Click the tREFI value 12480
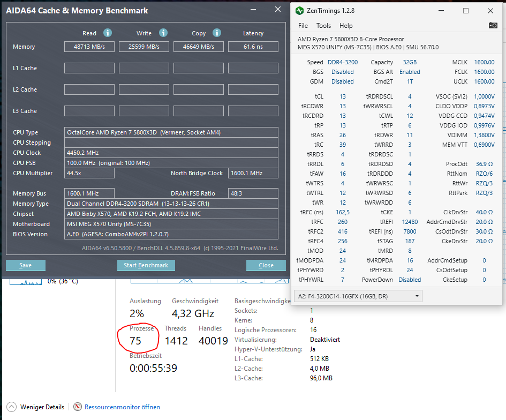 [410, 222]
